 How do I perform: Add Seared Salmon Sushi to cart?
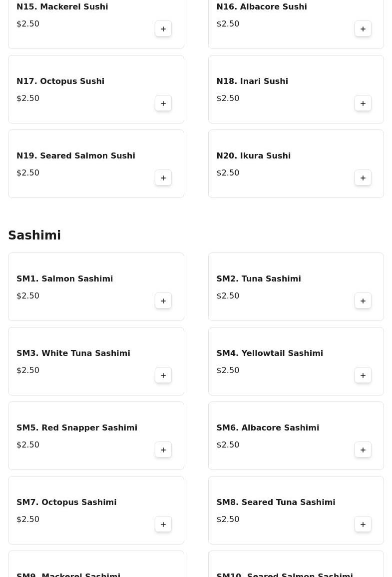(163, 178)
